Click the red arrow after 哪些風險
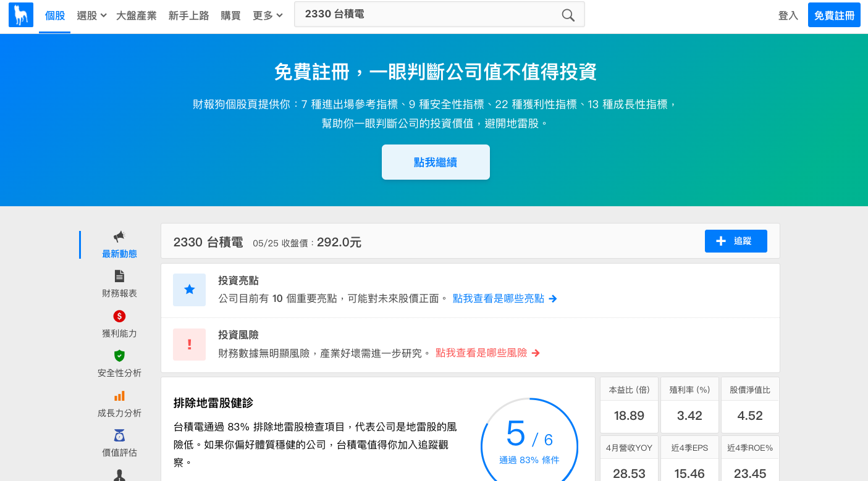 pyautogui.click(x=536, y=353)
